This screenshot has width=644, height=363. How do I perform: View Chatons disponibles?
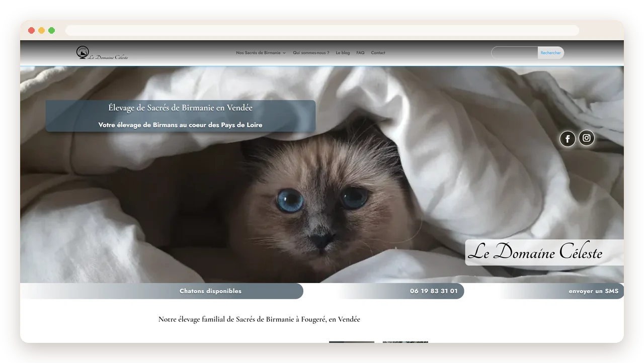click(x=210, y=291)
